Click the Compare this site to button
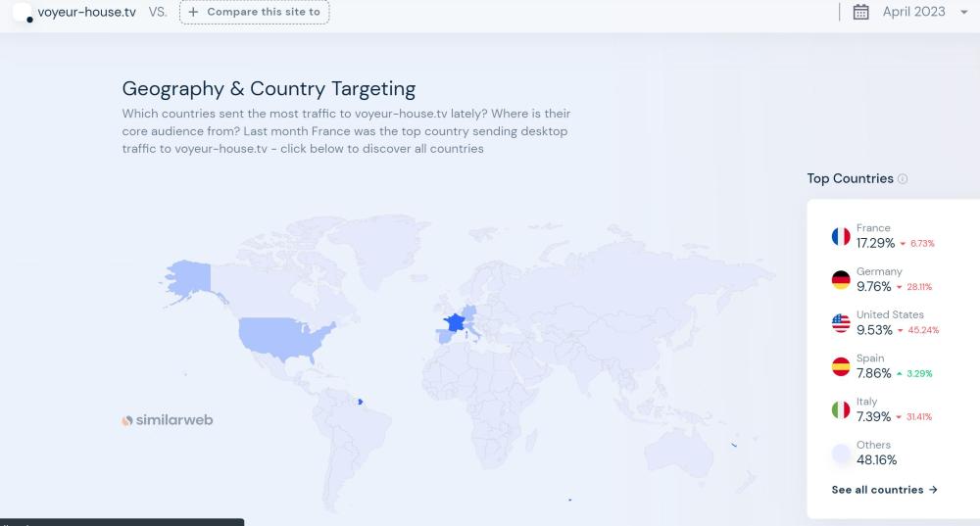This screenshot has width=980, height=526. [x=255, y=12]
